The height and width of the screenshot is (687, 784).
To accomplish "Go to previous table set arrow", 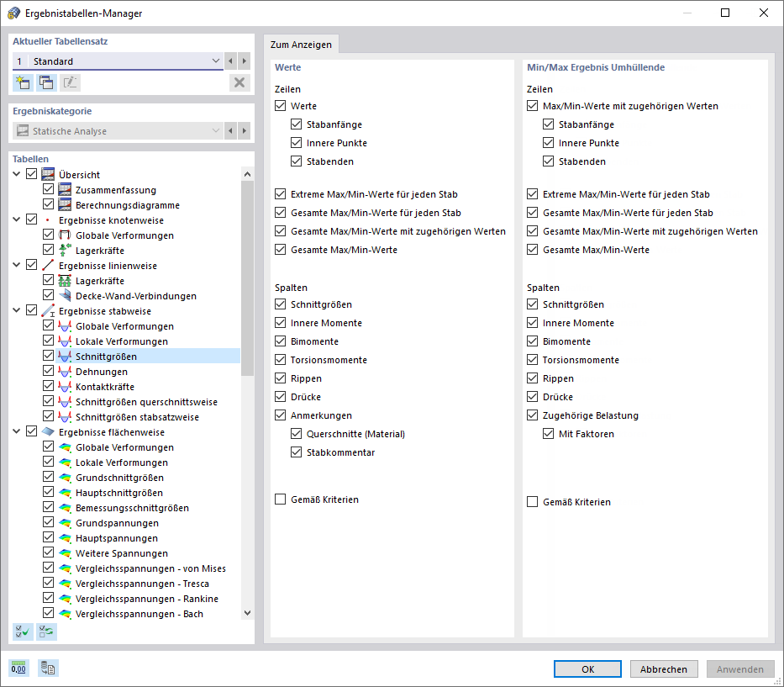I will point(230,61).
